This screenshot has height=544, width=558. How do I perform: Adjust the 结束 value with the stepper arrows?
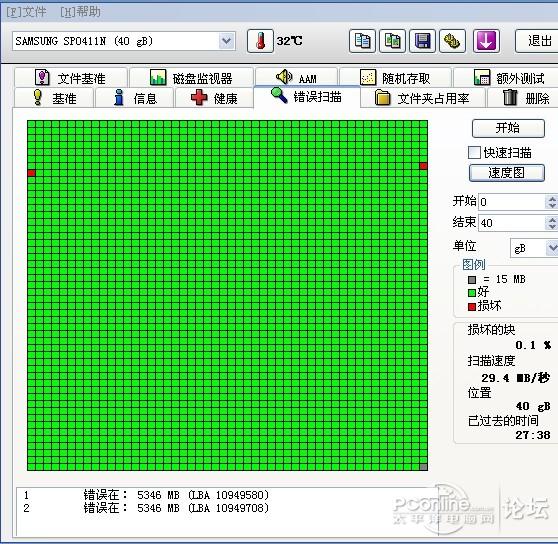pyautogui.click(x=552, y=223)
